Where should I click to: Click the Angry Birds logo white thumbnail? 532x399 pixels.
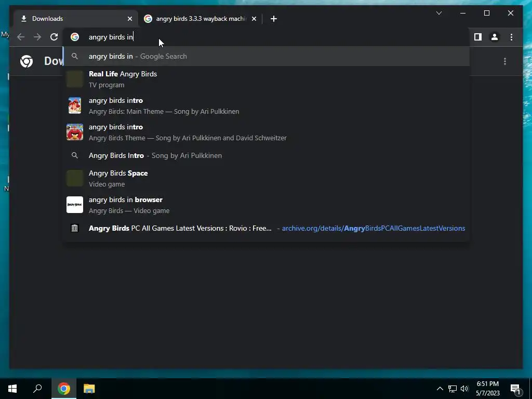coord(75,205)
